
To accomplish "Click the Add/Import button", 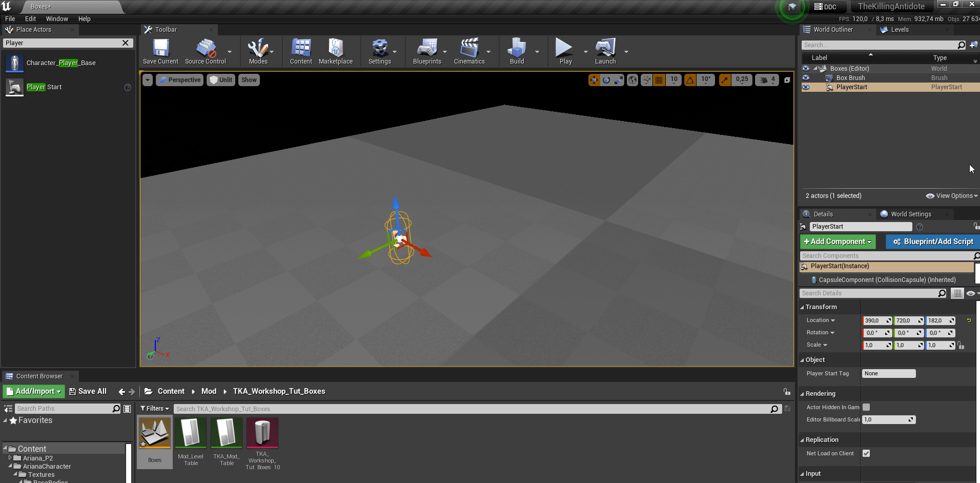I will tap(34, 392).
